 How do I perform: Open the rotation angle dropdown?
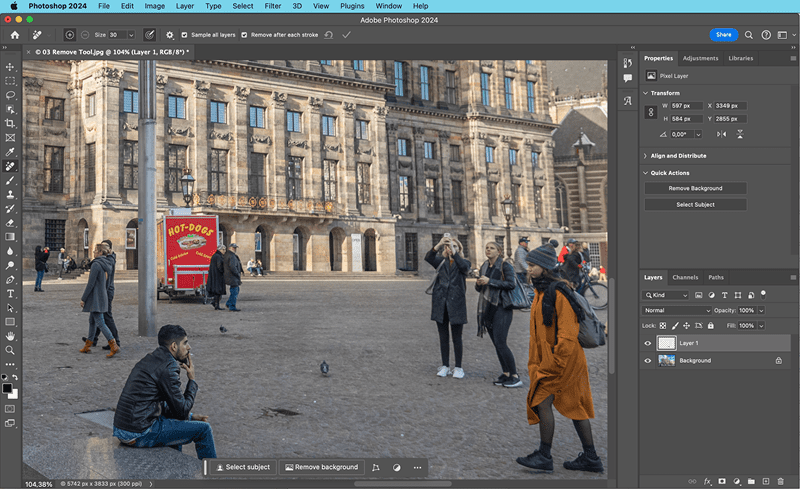click(x=698, y=134)
